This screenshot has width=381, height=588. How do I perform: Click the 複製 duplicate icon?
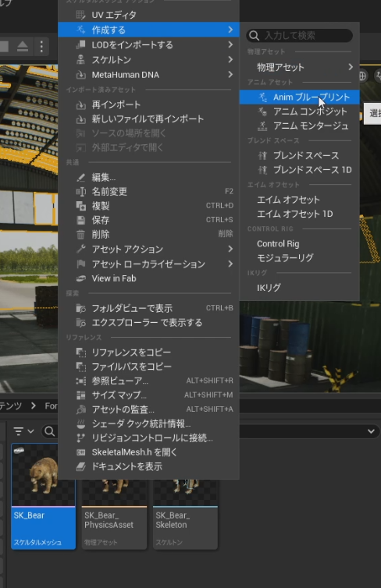(80, 206)
